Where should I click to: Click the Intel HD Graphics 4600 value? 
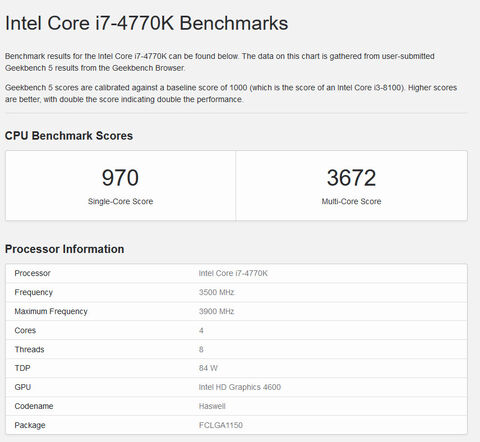coord(240,387)
